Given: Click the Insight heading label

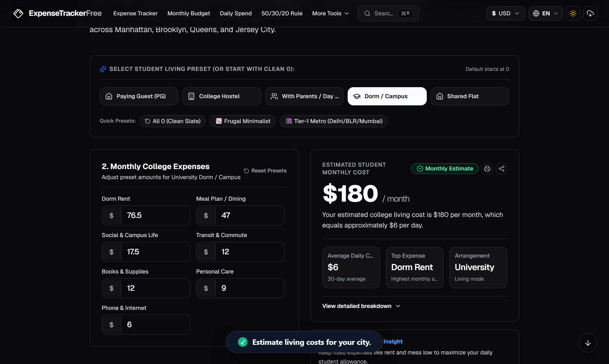Looking at the screenshot, I should tap(393, 341).
